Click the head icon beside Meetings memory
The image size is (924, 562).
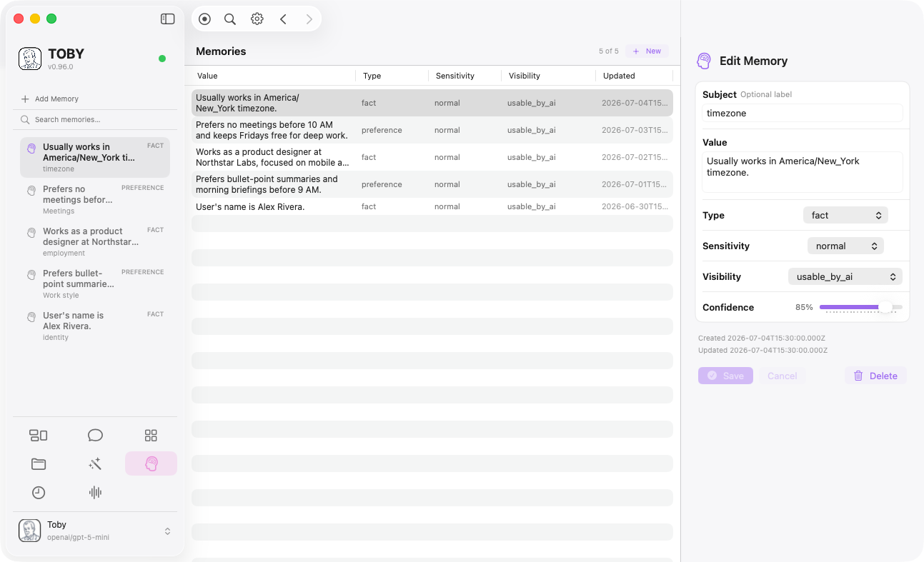coord(31,191)
